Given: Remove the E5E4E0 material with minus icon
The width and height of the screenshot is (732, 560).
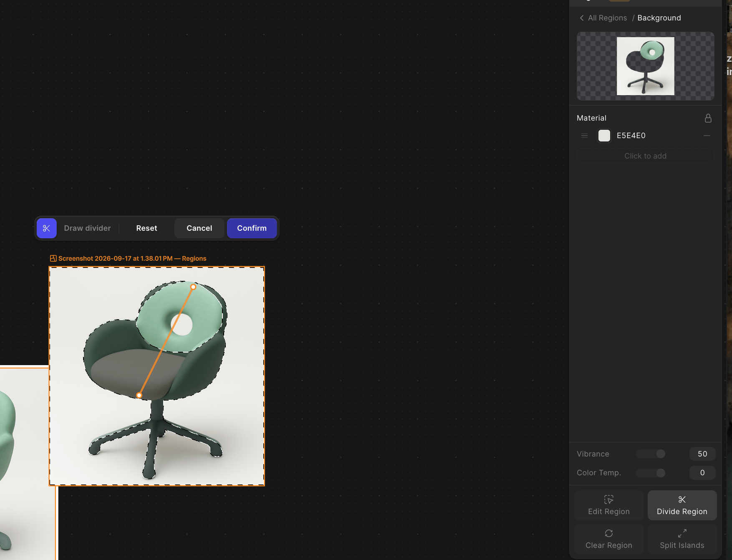Looking at the screenshot, I should point(707,136).
